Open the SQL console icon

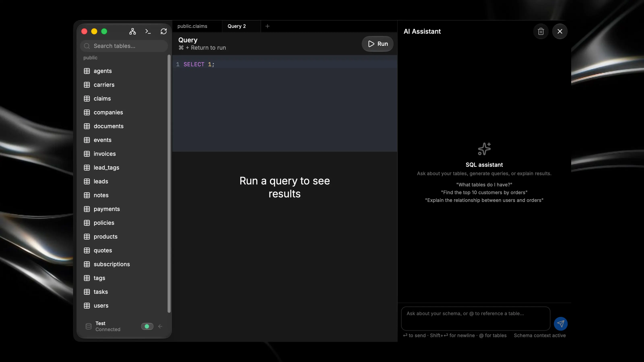pyautogui.click(x=148, y=31)
